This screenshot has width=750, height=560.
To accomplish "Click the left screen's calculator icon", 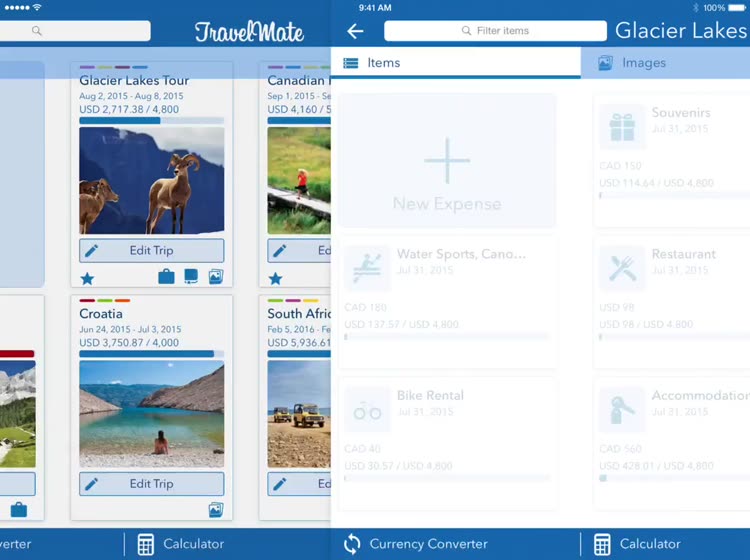I will point(146,544).
